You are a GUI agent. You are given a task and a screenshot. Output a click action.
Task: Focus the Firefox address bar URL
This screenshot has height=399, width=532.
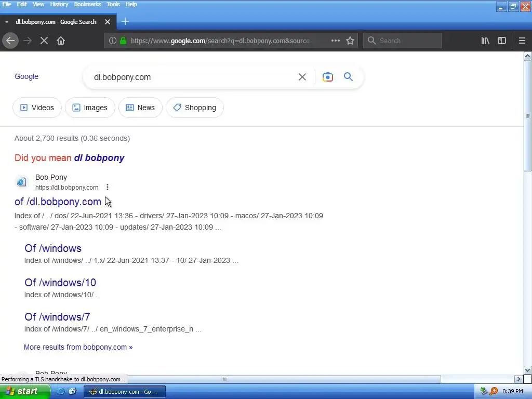click(x=220, y=41)
